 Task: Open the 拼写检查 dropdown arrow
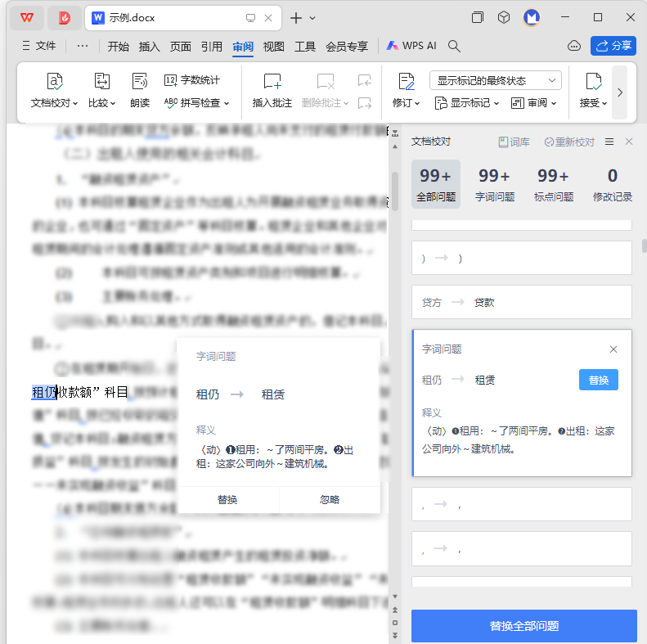click(227, 103)
